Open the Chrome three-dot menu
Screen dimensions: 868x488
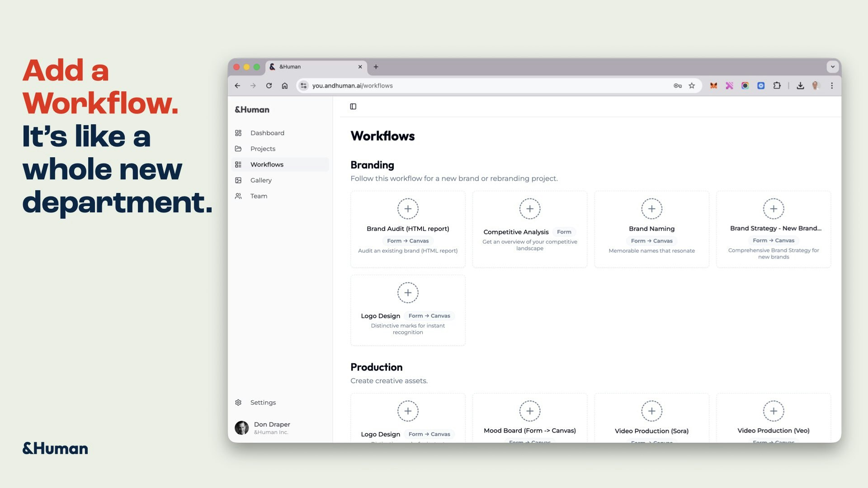[831, 85]
